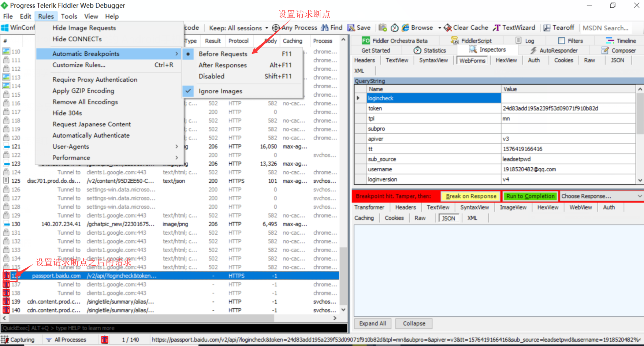Open TextWizard via its toolbar icon
Image resolution: width=644 pixels, height=346 pixels.
[496, 28]
